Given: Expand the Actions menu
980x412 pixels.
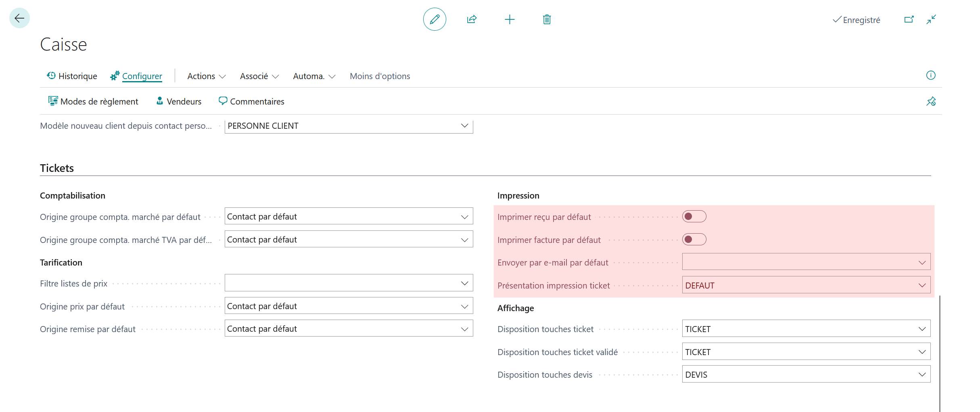Looking at the screenshot, I should [206, 76].
